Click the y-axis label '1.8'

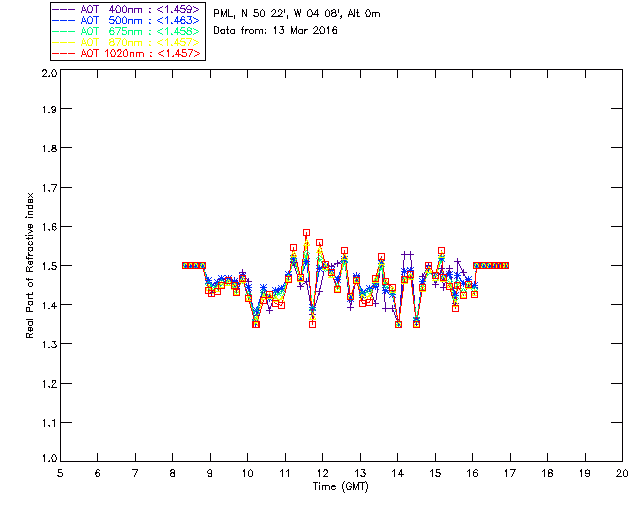click(x=49, y=148)
